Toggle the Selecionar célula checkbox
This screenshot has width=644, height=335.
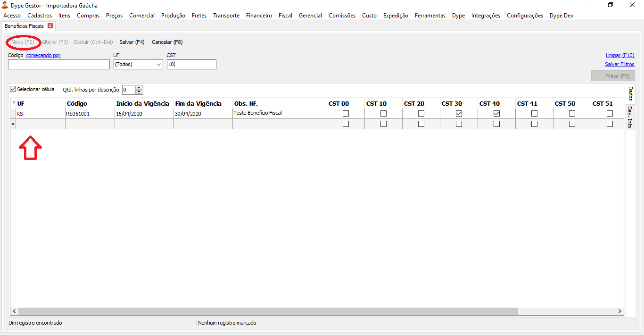pos(13,89)
